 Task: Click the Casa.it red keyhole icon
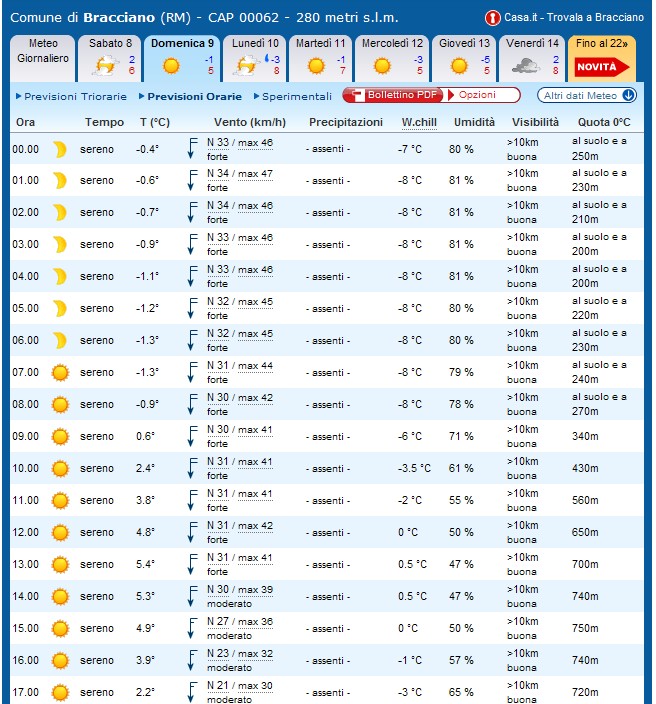493,18
